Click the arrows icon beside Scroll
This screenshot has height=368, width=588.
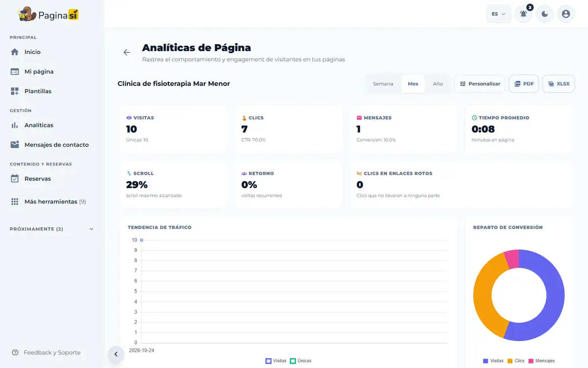pyautogui.click(x=129, y=173)
